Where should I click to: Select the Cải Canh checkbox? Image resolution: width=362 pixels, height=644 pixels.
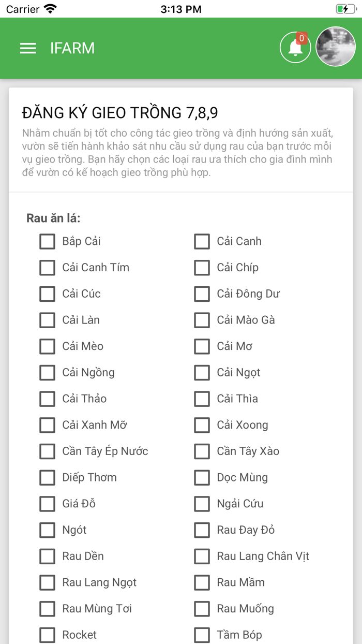202,241
